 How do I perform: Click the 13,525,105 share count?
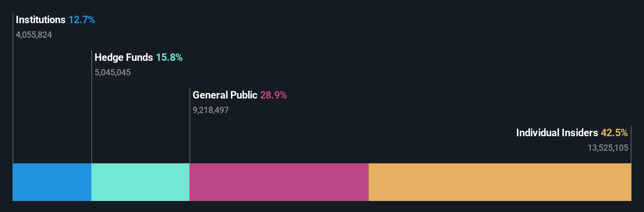tap(608, 148)
